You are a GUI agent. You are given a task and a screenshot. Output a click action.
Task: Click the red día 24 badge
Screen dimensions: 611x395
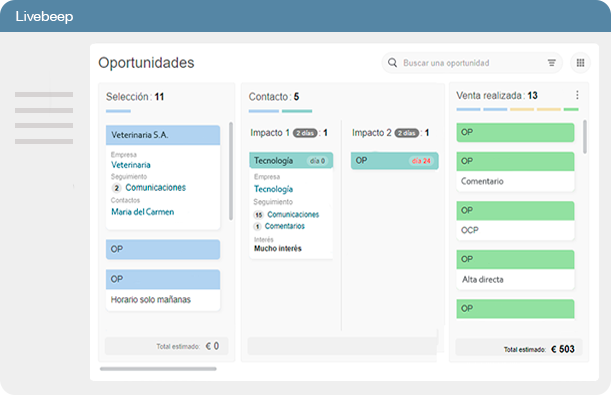tap(421, 161)
